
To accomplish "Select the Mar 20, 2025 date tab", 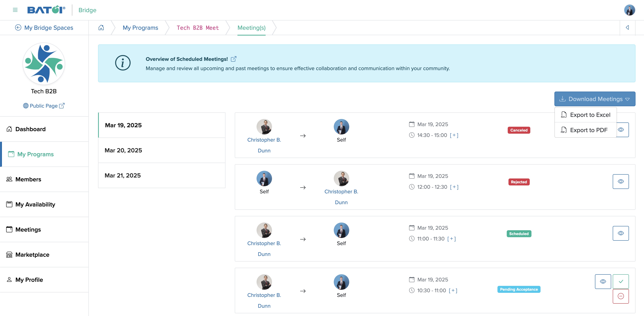I will (x=162, y=150).
